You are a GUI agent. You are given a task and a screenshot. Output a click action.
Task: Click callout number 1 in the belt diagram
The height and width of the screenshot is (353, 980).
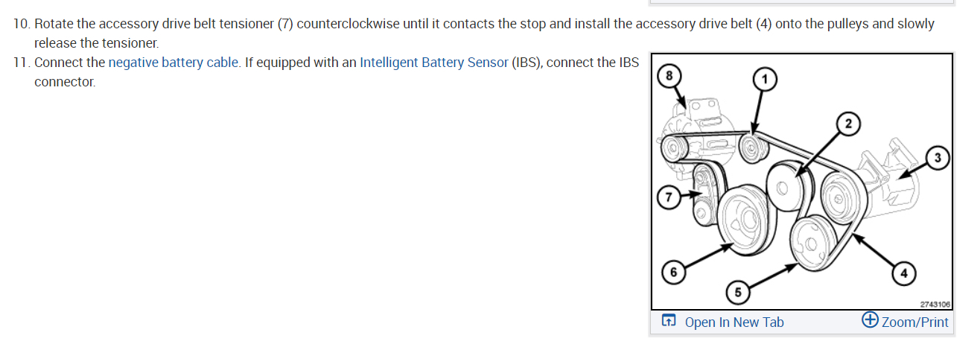763,78
